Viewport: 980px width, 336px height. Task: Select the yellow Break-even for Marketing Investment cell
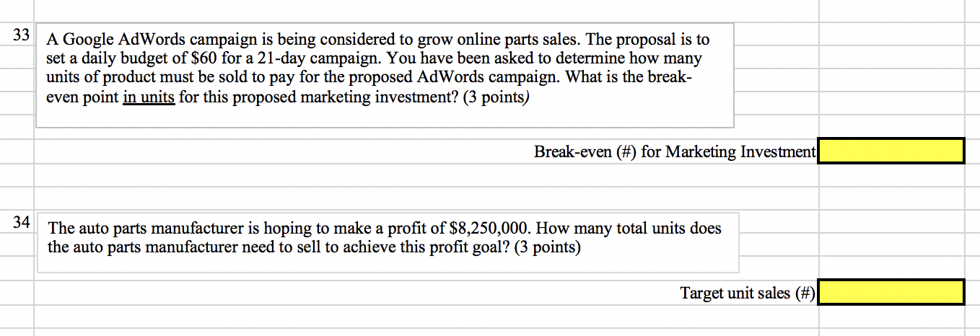891,151
